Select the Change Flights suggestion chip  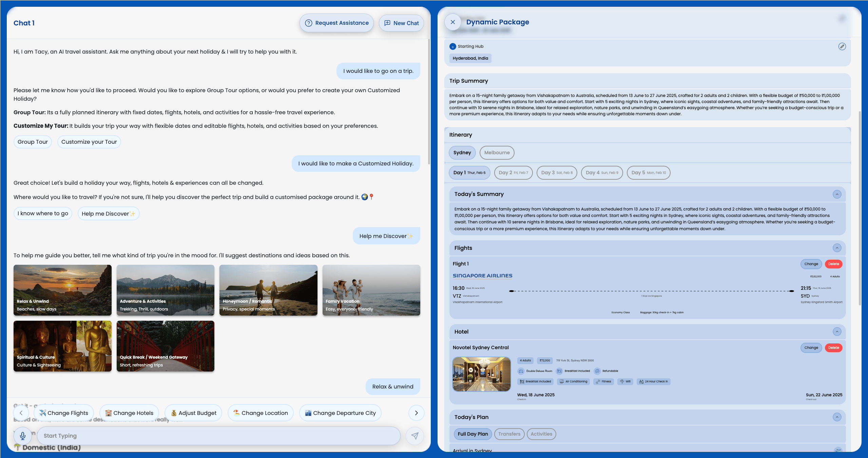click(64, 413)
